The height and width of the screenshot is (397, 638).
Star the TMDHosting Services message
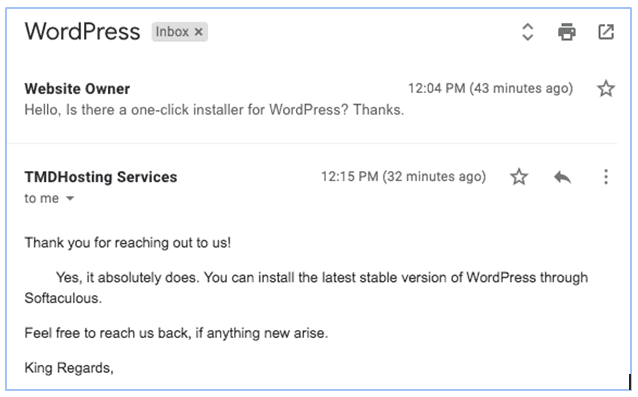(519, 177)
